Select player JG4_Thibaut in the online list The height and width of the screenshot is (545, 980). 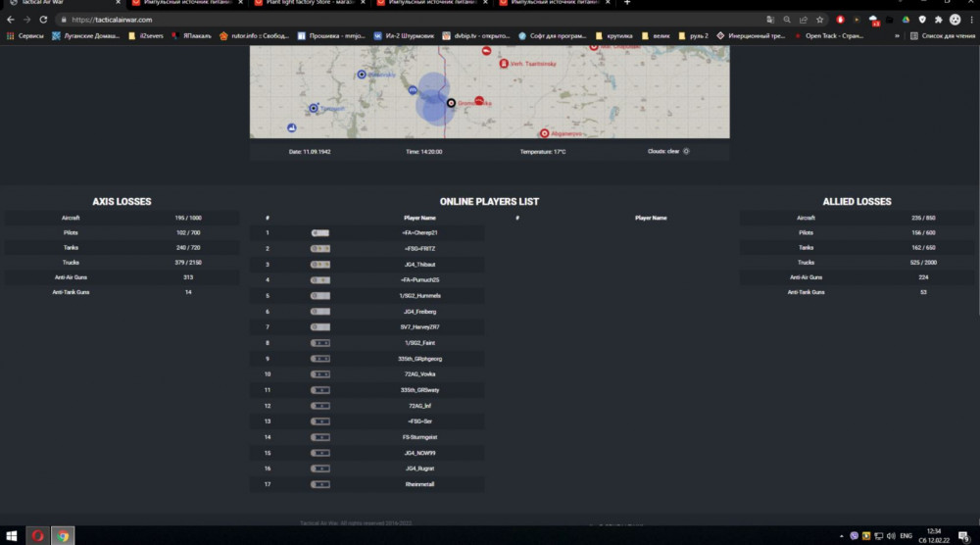click(418, 265)
